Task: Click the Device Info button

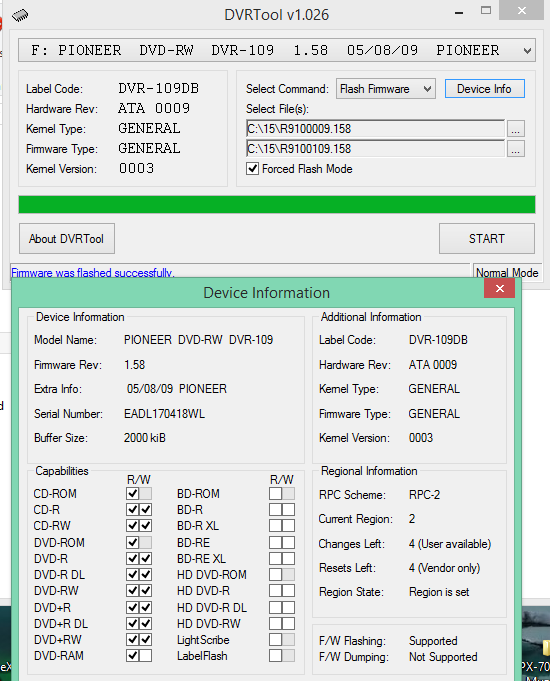Action: point(484,89)
